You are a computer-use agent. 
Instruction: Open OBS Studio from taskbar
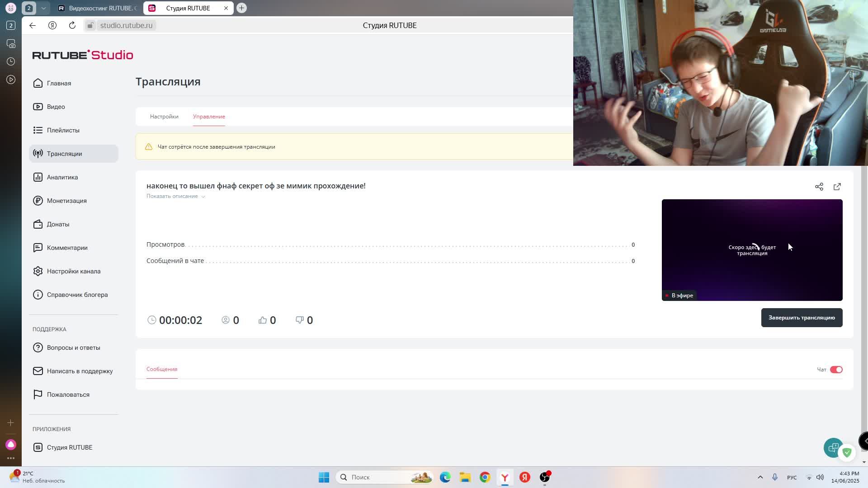[545, 477]
